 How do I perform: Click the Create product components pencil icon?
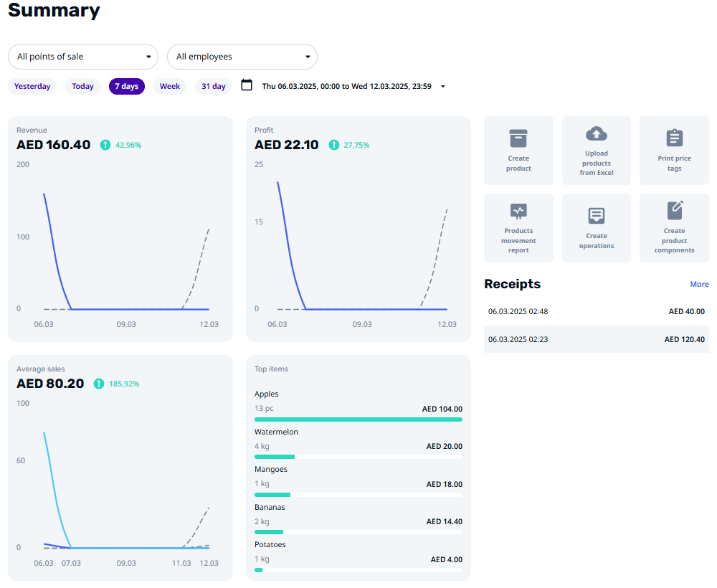(675, 210)
